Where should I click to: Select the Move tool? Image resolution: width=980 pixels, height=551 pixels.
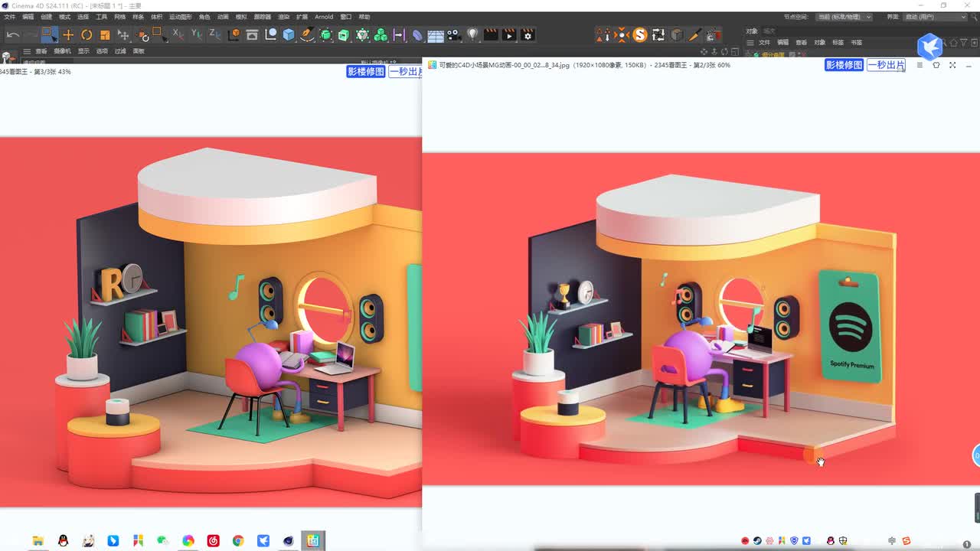click(68, 35)
